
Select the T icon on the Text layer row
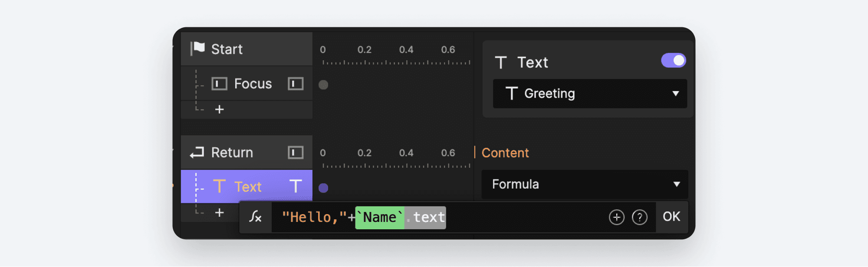coord(219,186)
